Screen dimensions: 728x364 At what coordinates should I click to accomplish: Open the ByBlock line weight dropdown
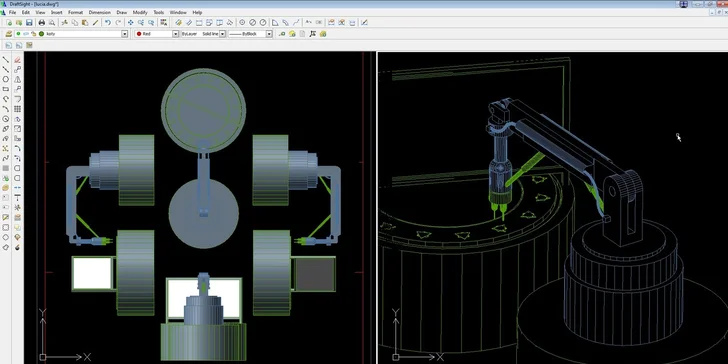pos(269,34)
